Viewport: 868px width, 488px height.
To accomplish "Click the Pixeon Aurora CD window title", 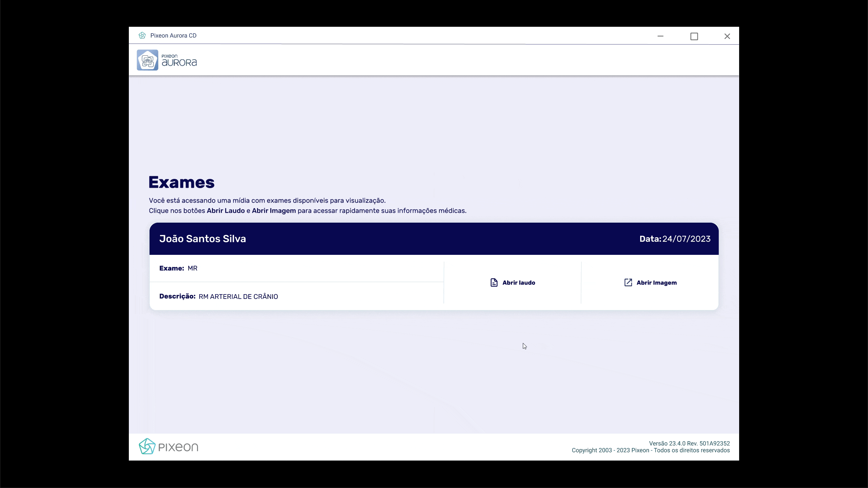I will pyautogui.click(x=174, y=36).
